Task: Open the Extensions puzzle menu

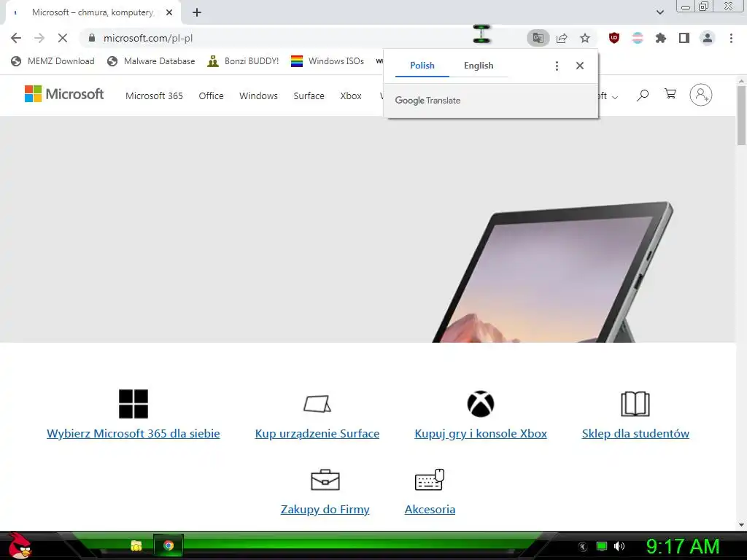Action: (661, 38)
